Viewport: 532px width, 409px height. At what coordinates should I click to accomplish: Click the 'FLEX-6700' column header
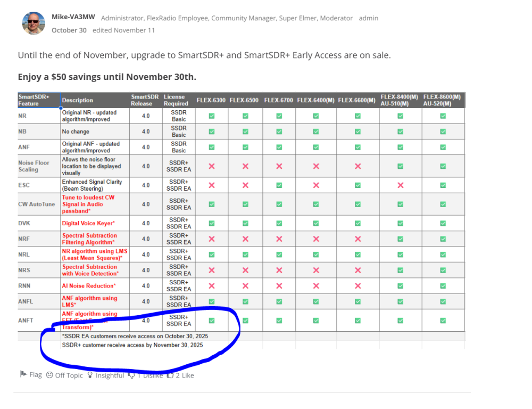click(x=278, y=100)
